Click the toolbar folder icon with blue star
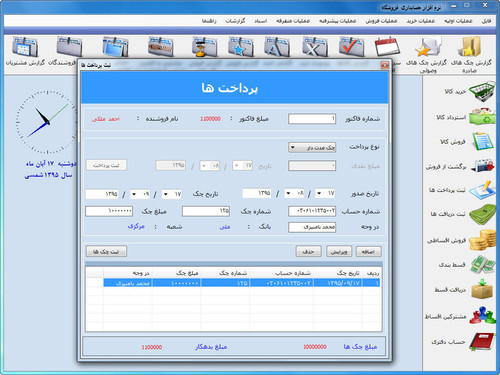Image resolution: width=500 pixels, height=375 pixels. (241, 47)
